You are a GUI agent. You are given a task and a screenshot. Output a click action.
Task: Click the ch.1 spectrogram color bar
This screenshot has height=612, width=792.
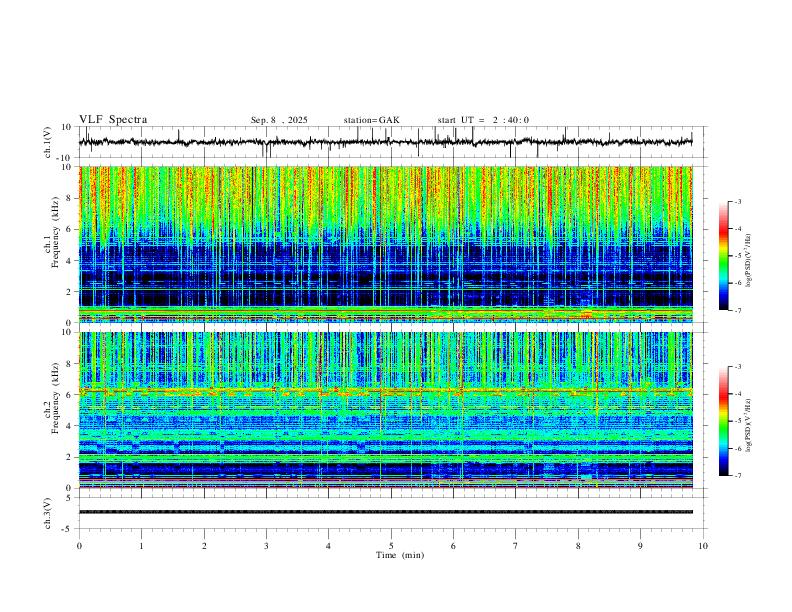tap(724, 256)
